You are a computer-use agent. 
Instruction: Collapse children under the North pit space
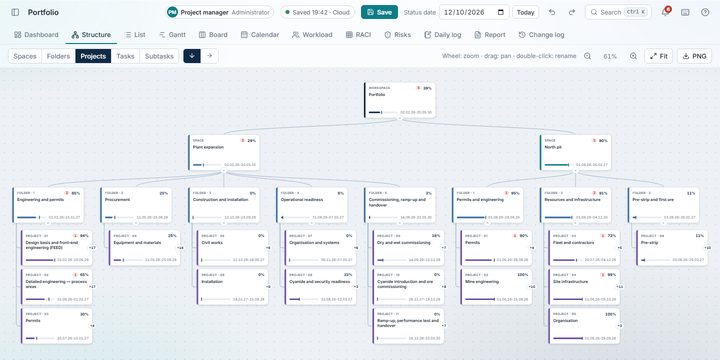[x=575, y=171]
